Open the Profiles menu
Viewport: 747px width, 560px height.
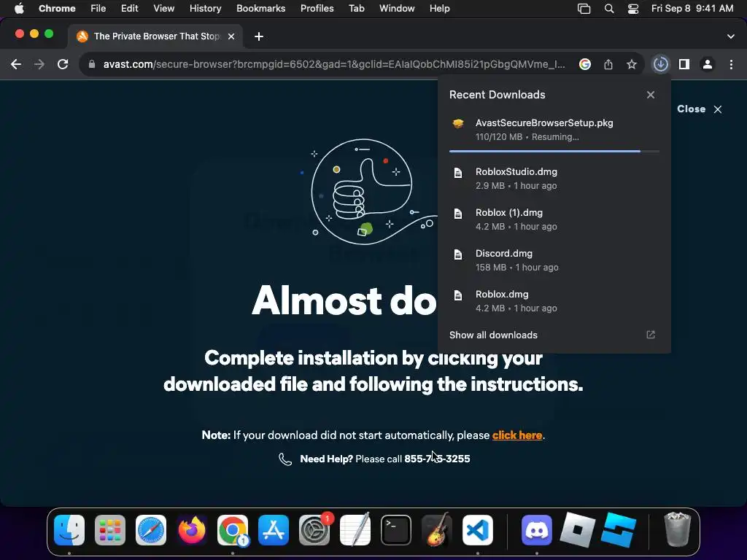317,9
